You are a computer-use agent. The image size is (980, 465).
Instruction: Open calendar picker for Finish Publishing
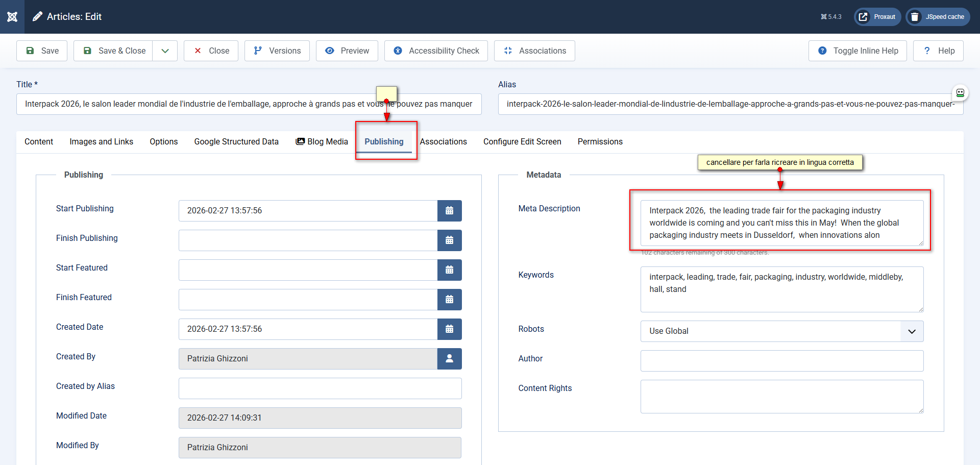(449, 240)
